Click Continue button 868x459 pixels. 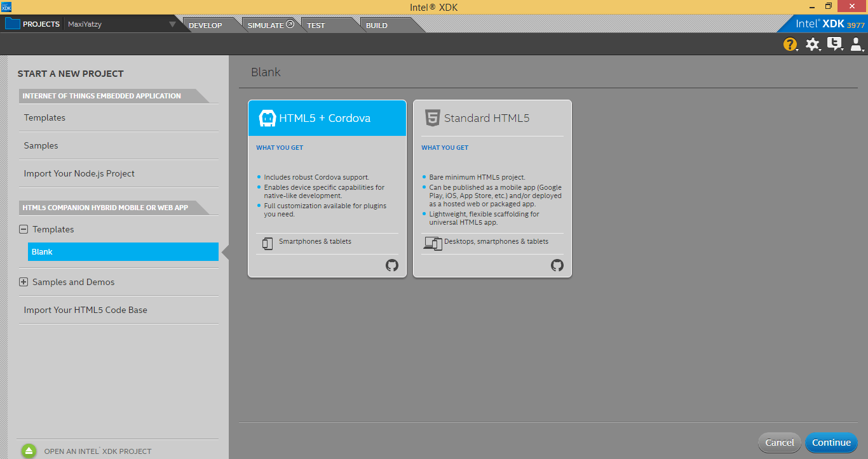[x=831, y=442]
